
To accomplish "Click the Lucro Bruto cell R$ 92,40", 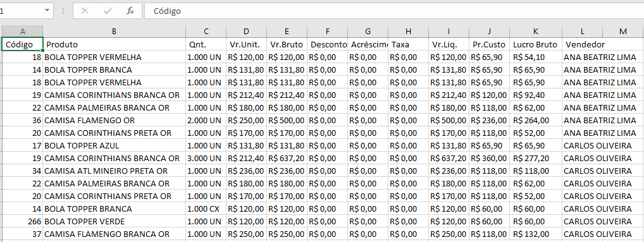I will (536, 95).
